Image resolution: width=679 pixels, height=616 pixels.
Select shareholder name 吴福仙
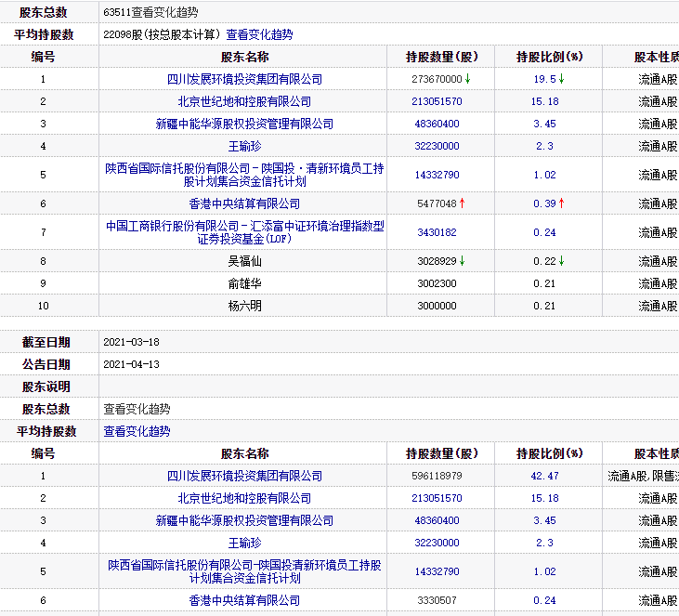tap(244, 261)
